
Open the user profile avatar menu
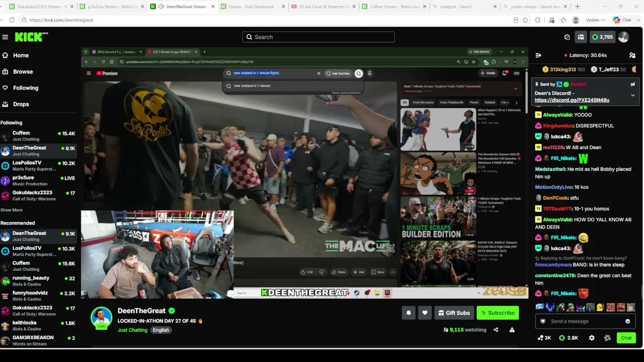tap(623, 37)
